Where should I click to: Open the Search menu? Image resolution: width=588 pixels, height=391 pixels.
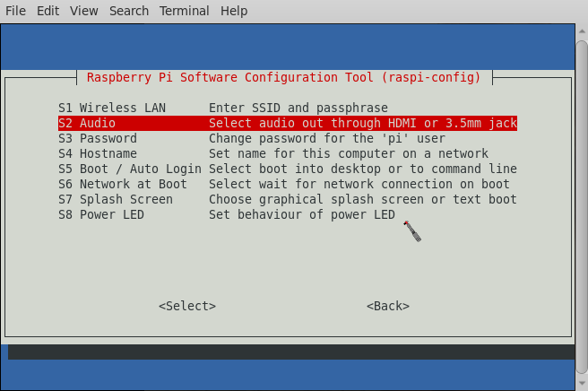pyautogui.click(x=129, y=11)
